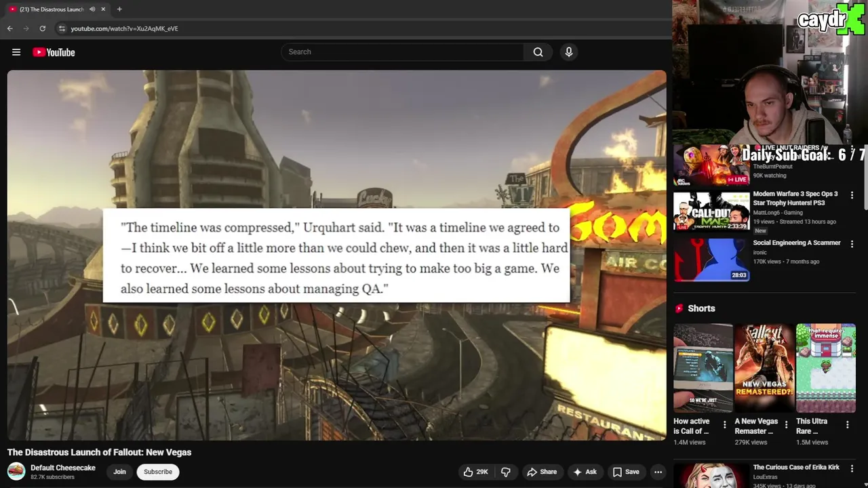Open Social Engineering A Scammer thumbnail

coord(711,260)
